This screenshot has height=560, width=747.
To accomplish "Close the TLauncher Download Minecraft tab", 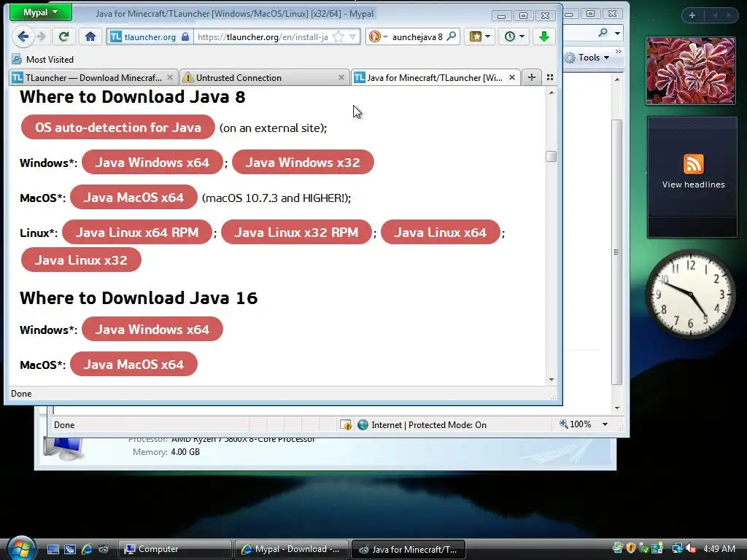I will (169, 77).
